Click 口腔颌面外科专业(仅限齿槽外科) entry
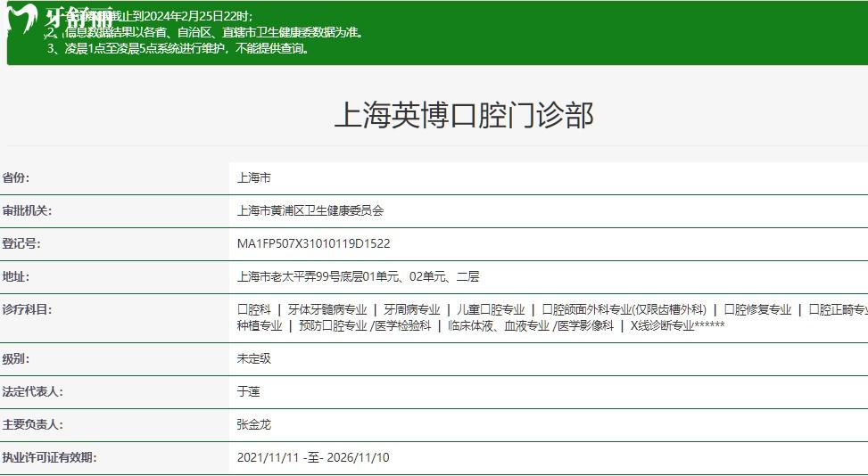 (624, 309)
